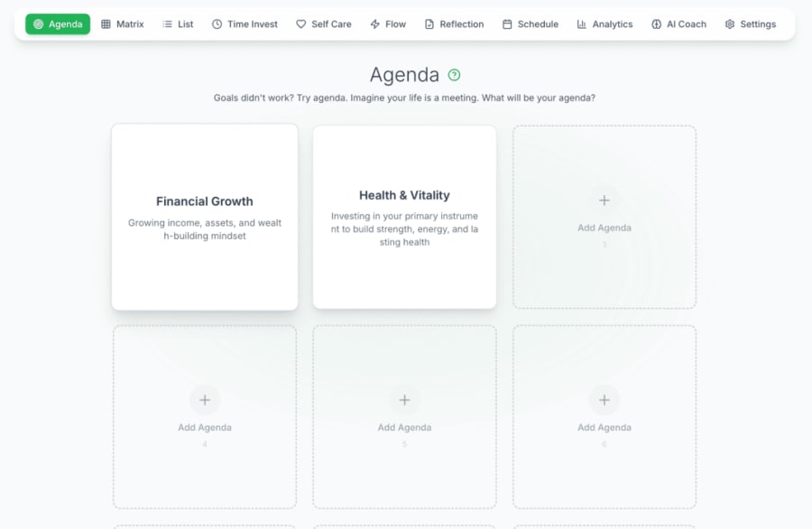Open the Matrix view grid icon
The height and width of the screenshot is (529, 812).
106,23
